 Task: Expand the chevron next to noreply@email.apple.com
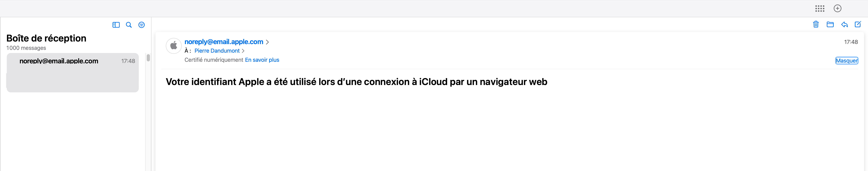(x=267, y=42)
